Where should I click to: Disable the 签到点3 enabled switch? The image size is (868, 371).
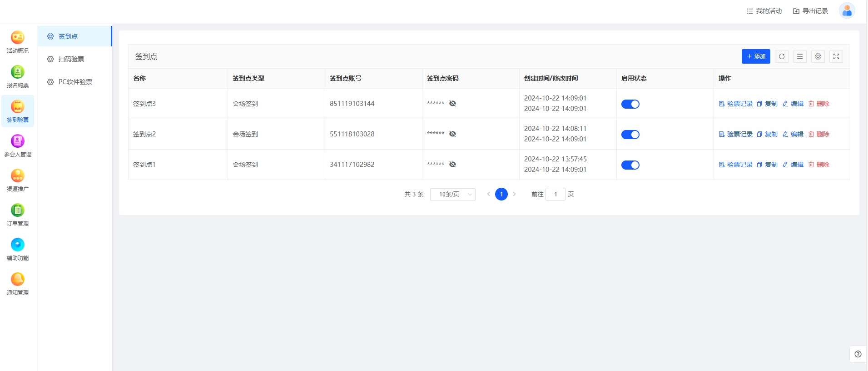click(x=630, y=104)
